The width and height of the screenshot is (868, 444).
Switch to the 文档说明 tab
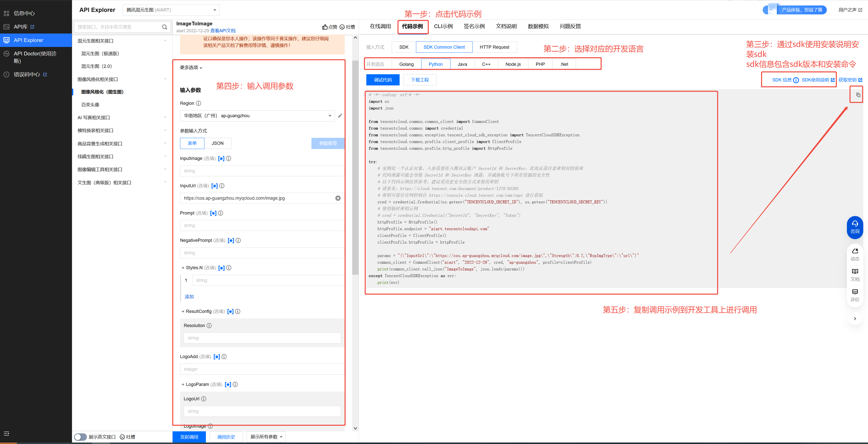coord(506,26)
